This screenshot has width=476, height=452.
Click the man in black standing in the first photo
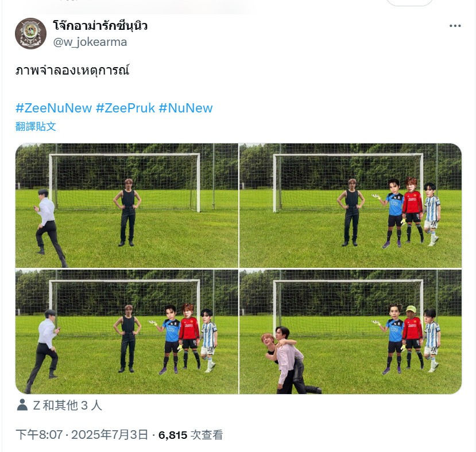point(127,212)
